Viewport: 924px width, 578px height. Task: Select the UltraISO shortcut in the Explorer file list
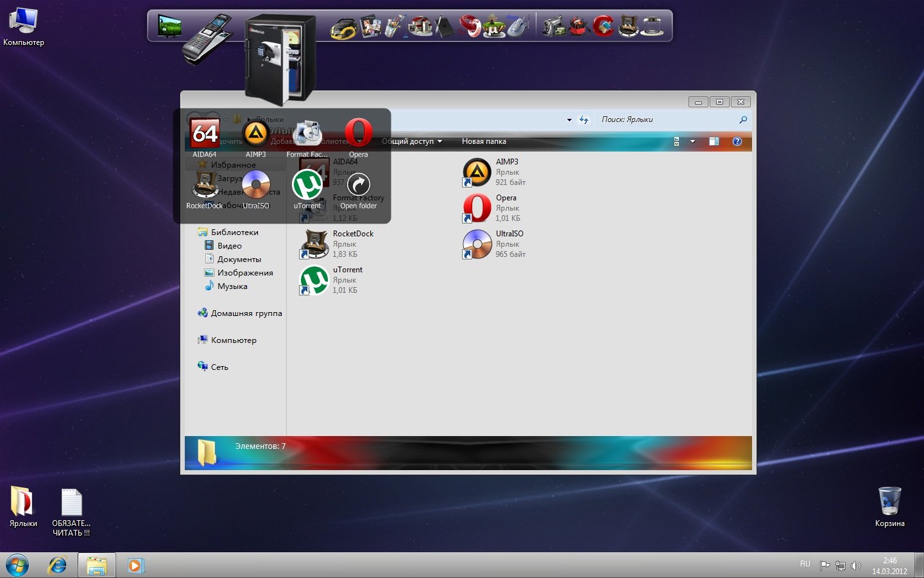(x=495, y=244)
